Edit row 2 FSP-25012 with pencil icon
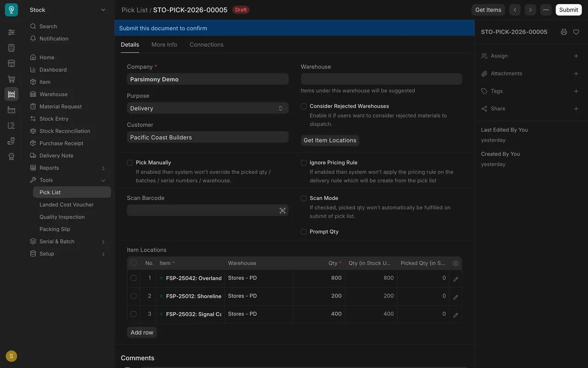 pos(456,297)
